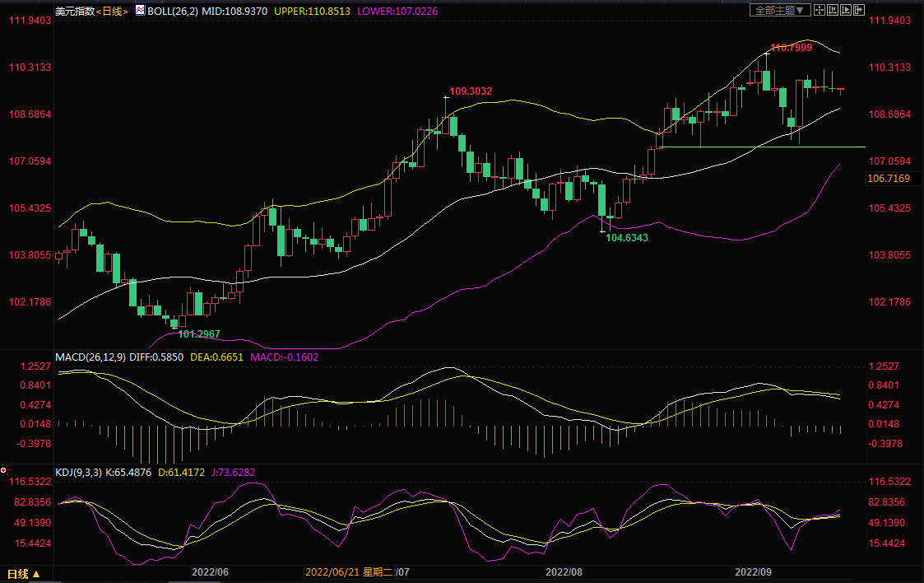
Task: Click the 101.2967 low price label
Action: 199,334
